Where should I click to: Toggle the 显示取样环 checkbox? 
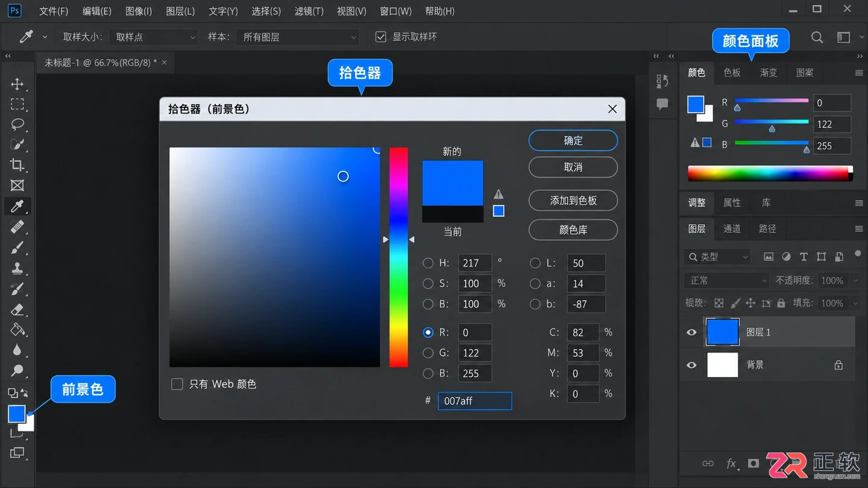(x=380, y=37)
